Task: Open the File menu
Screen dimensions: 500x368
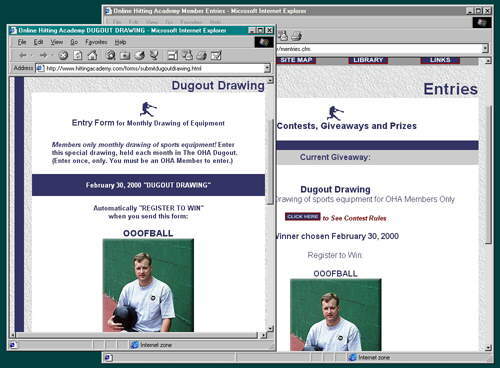Action: click(x=22, y=42)
